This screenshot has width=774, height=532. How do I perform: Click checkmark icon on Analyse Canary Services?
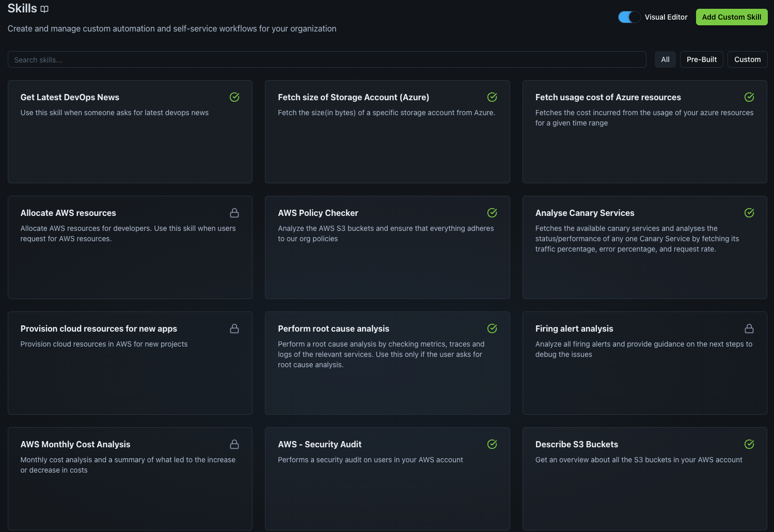pos(749,213)
